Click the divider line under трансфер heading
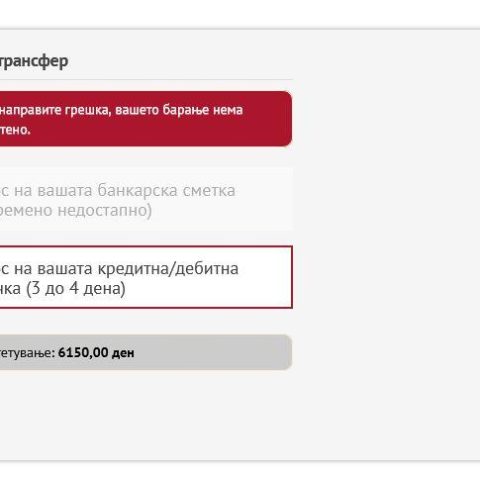 click(146, 80)
